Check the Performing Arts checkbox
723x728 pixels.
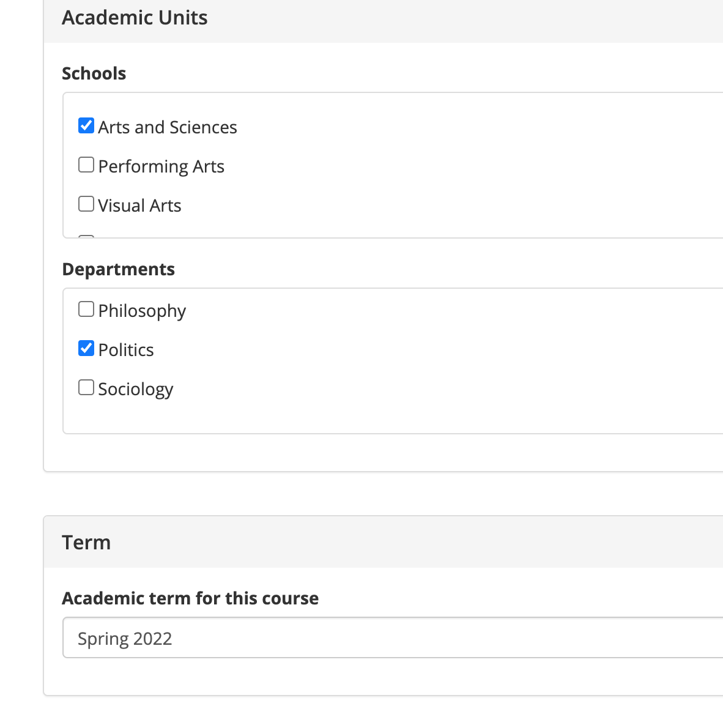coord(86,165)
